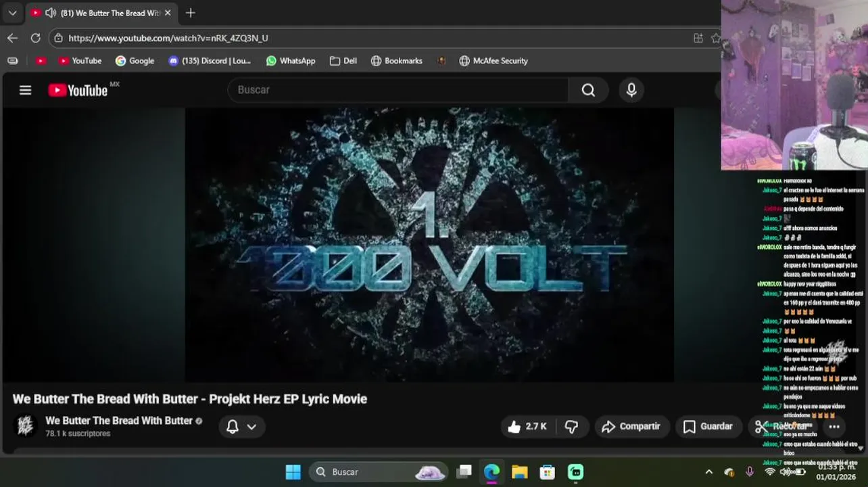The image size is (868, 487).
Task: Open the Recortar clip scissors option
Action: tap(783, 426)
